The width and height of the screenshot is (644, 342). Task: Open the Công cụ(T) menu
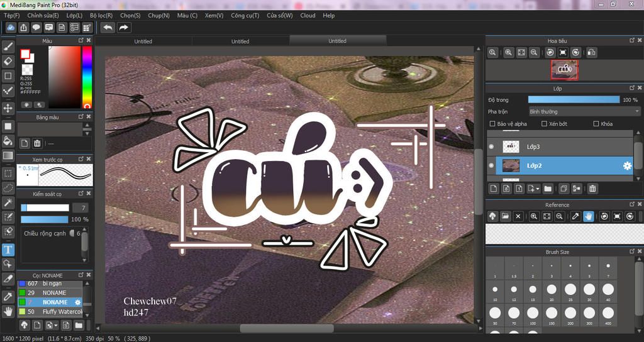(x=245, y=15)
